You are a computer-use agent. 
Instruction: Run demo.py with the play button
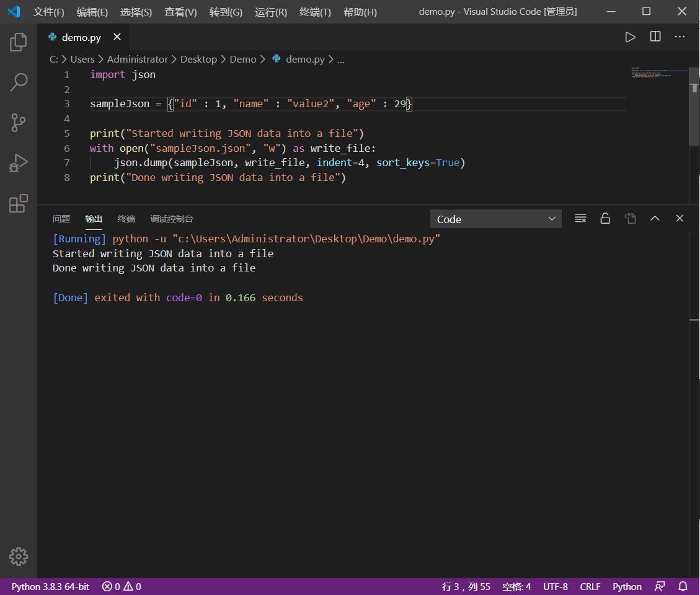630,37
